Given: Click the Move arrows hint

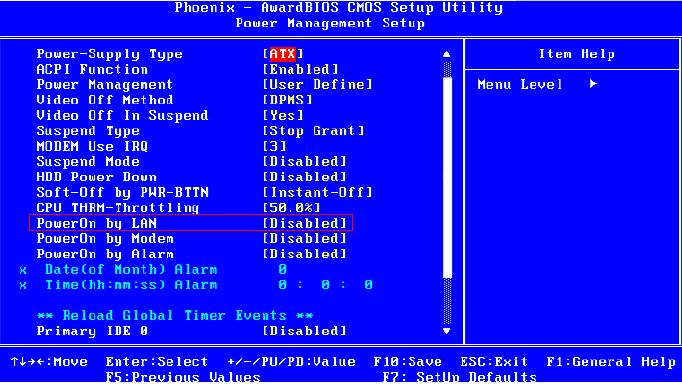Looking at the screenshot, I should point(49,361).
